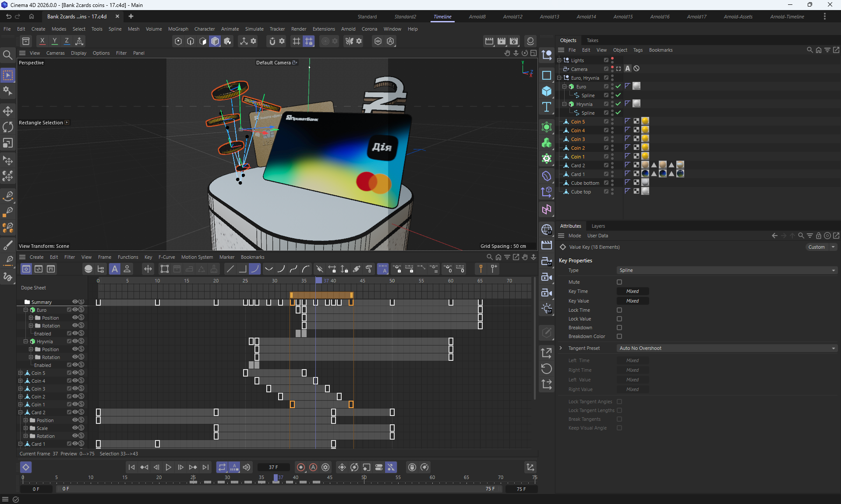
Task: Click the Coin 5 gold material tag
Action: point(645,121)
